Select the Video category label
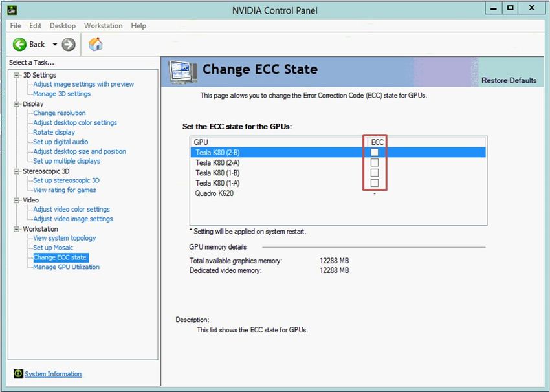The width and height of the screenshot is (550, 392). (31, 200)
